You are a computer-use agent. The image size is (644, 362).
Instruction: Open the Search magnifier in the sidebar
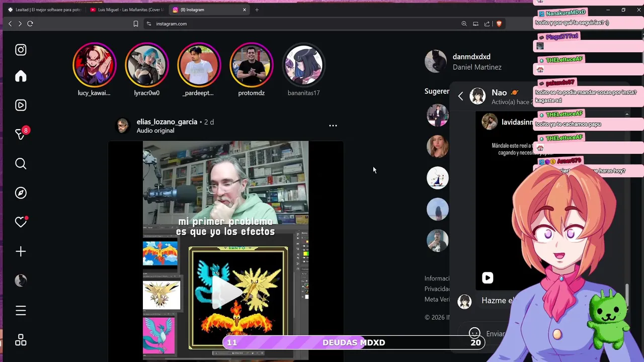coord(21,163)
